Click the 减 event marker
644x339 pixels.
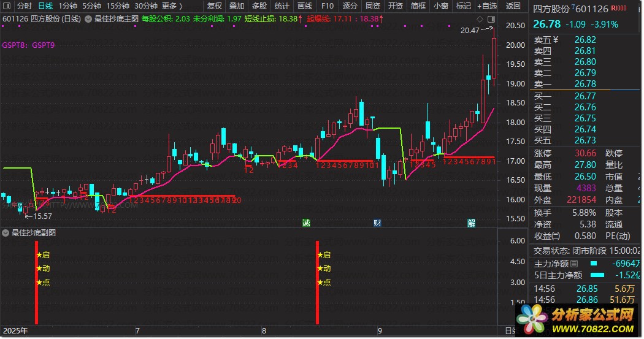306,223
